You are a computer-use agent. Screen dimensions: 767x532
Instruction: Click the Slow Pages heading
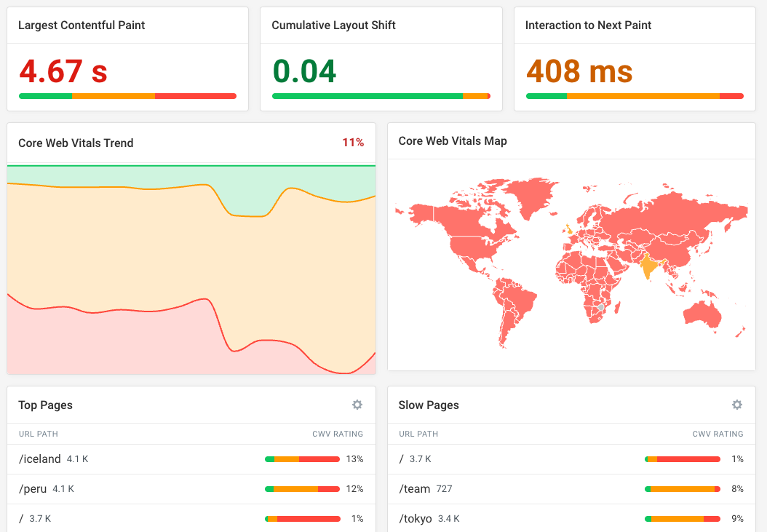429,405
